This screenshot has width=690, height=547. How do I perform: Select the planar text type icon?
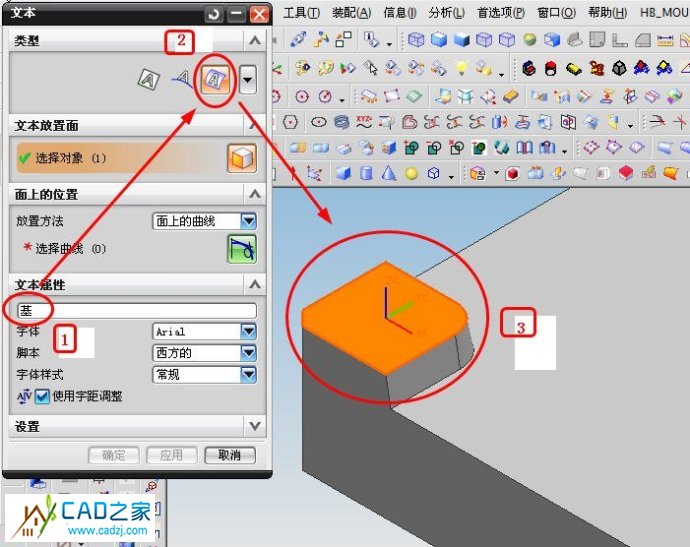point(149,80)
